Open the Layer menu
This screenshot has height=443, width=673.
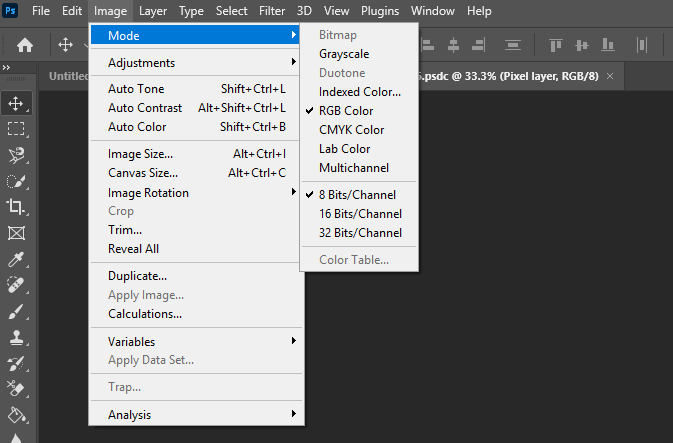coord(153,11)
